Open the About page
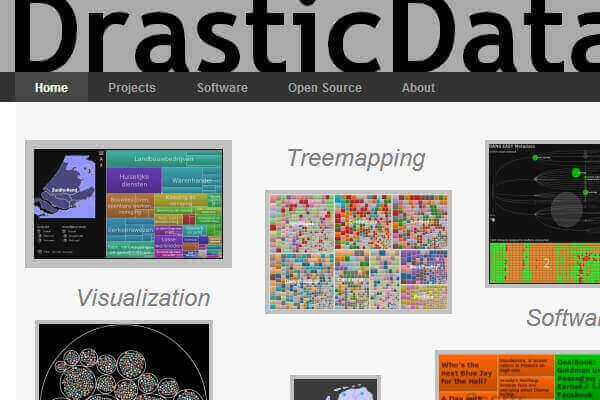Viewport: 600px width, 400px height. click(418, 88)
